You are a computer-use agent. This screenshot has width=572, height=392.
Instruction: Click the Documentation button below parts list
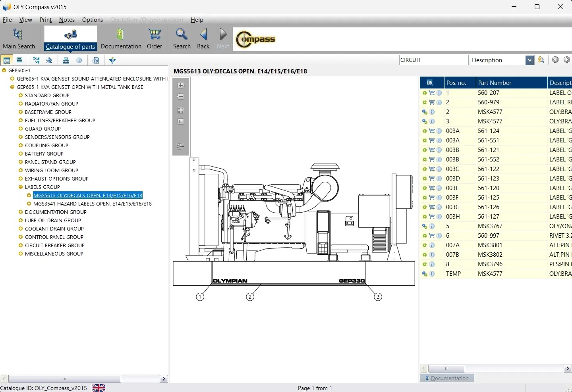click(447, 378)
